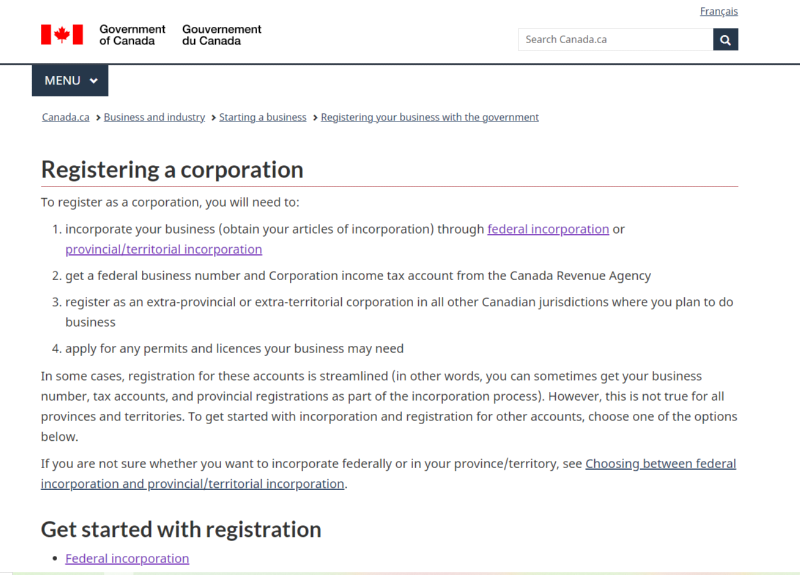Open the Business and industry breadcrumb
Screen dimensions: 800x575
[x=154, y=117]
